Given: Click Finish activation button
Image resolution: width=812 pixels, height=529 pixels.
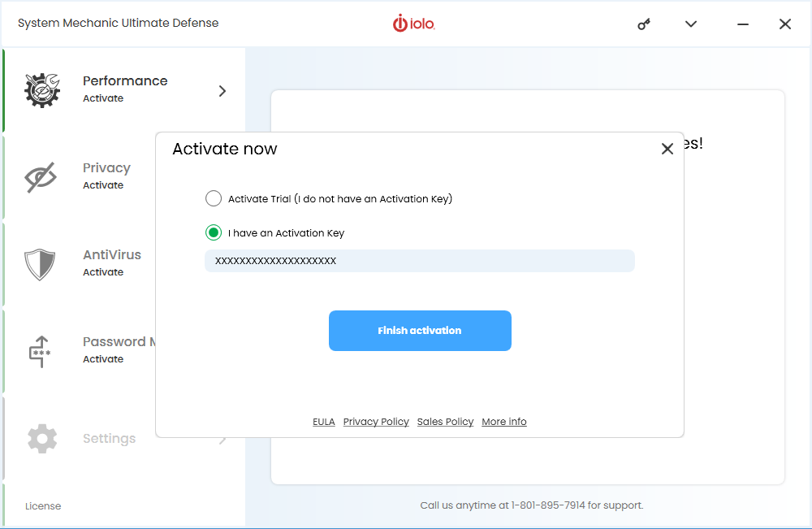Looking at the screenshot, I should pyautogui.click(x=420, y=331).
